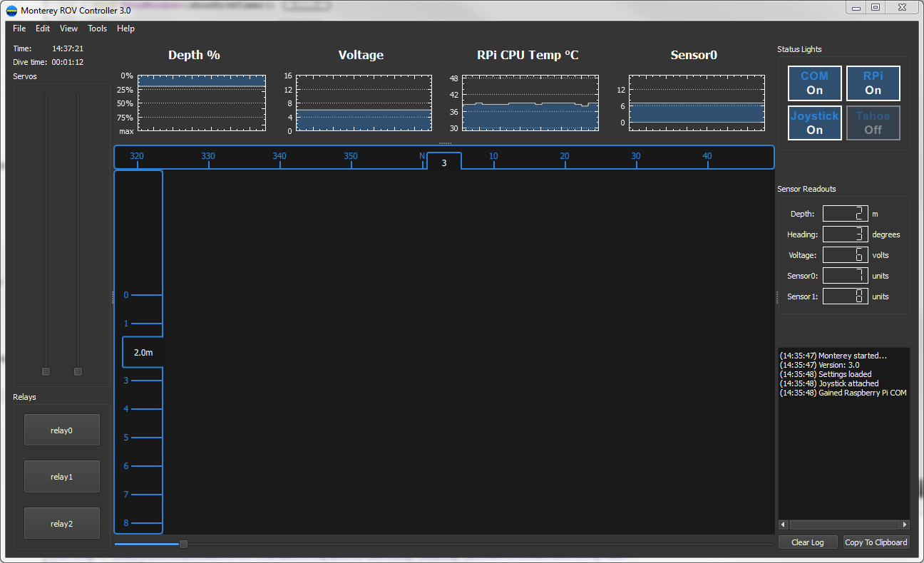Click the relay1 button
924x563 pixels.
[x=62, y=477]
